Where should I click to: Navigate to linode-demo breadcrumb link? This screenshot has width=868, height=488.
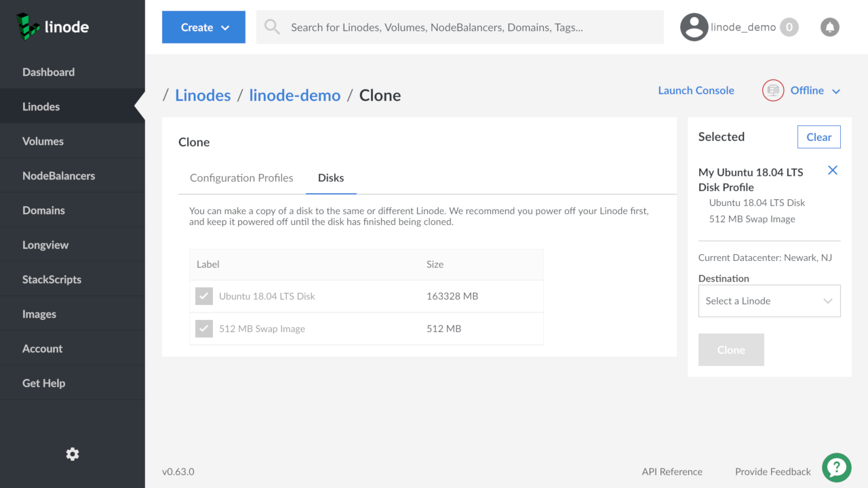294,96
